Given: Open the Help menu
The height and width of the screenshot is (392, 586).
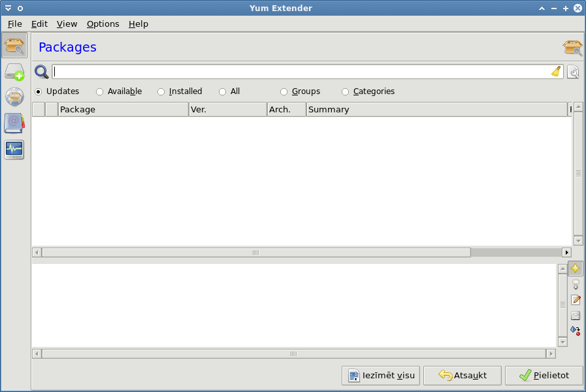Looking at the screenshot, I should coord(138,24).
